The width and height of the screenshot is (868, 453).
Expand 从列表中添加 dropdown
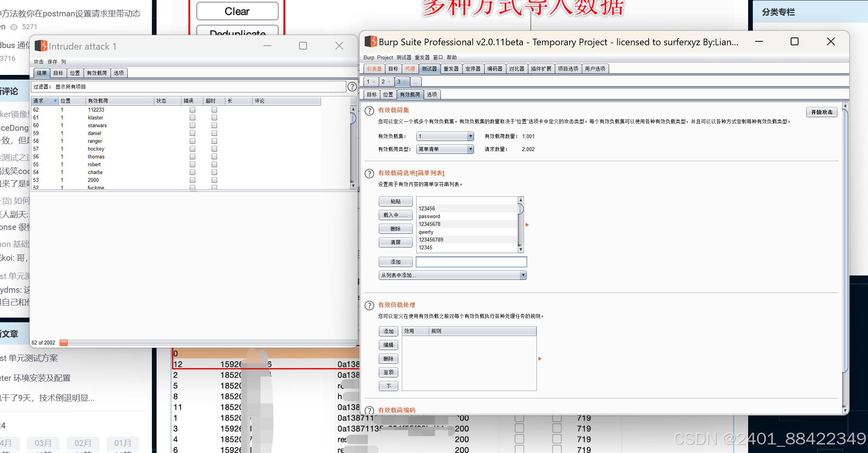(x=523, y=275)
